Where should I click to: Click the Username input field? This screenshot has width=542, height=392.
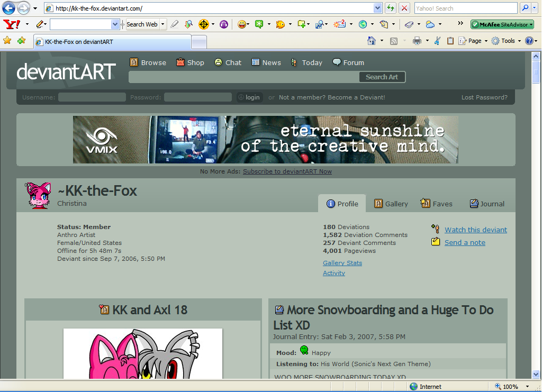coord(92,97)
